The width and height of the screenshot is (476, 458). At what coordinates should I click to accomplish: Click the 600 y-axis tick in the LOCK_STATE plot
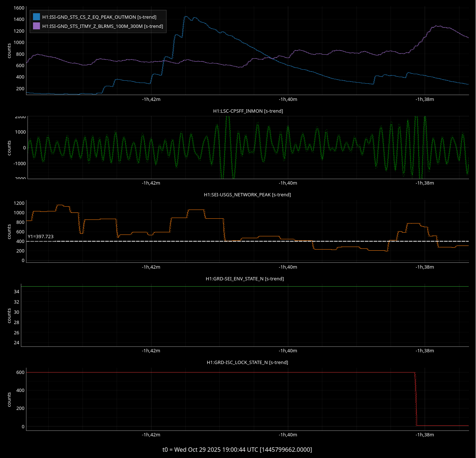(20, 372)
